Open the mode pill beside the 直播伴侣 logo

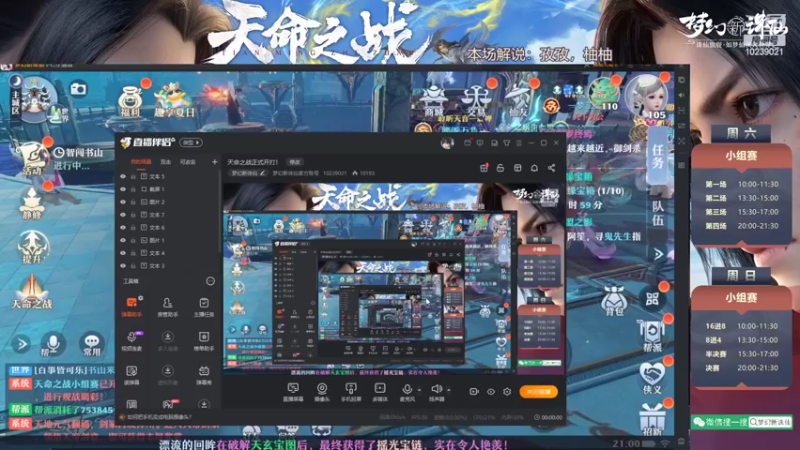[191, 142]
